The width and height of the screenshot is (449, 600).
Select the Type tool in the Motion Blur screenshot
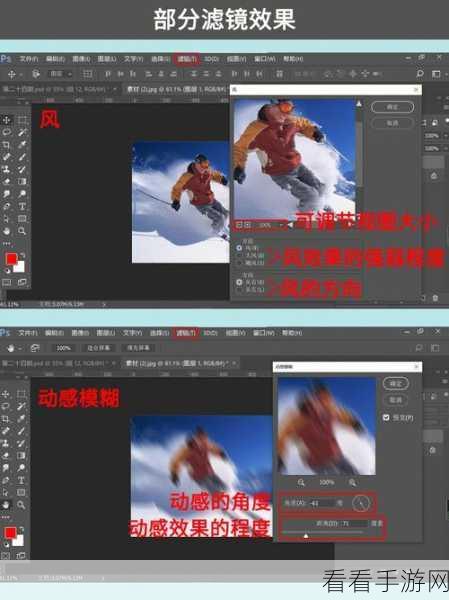point(21,480)
